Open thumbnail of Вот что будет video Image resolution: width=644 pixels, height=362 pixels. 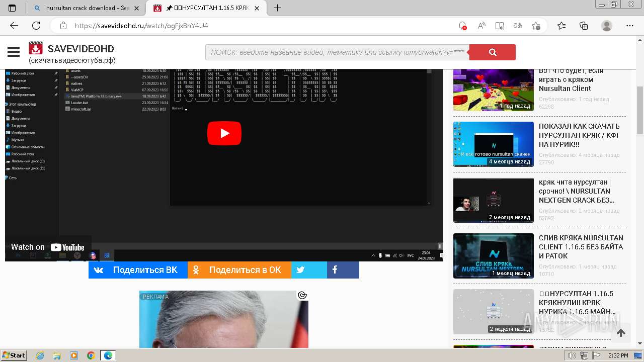coord(494,90)
